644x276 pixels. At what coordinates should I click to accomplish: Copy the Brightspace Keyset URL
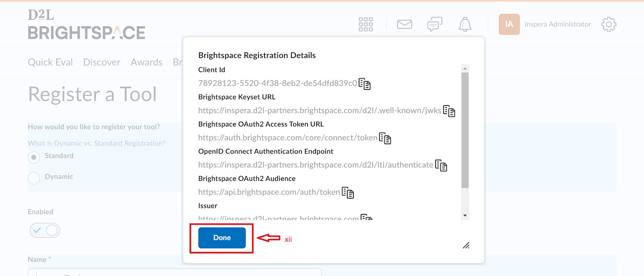pos(449,111)
